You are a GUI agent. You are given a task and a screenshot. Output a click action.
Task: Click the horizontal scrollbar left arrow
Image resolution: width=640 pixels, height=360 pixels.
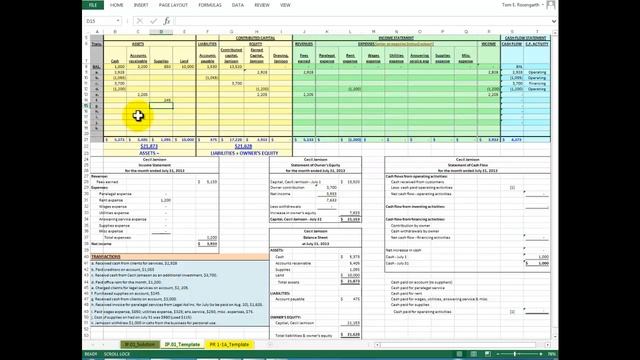pyautogui.click(x=378, y=345)
